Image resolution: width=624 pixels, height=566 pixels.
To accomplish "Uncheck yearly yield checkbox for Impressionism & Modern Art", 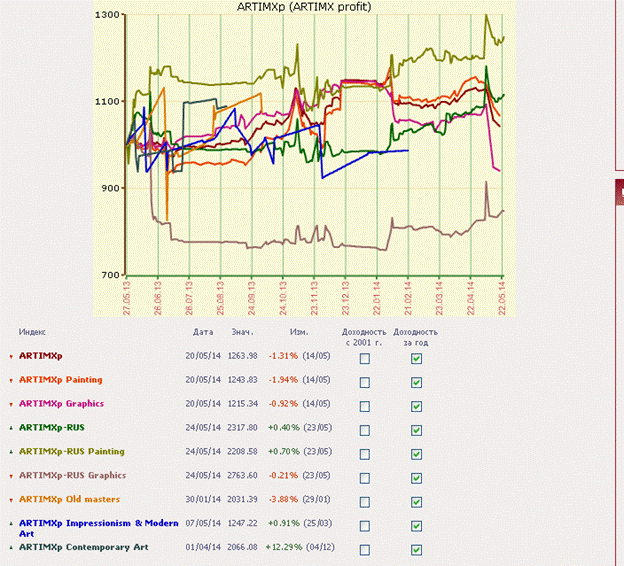I will [416, 526].
